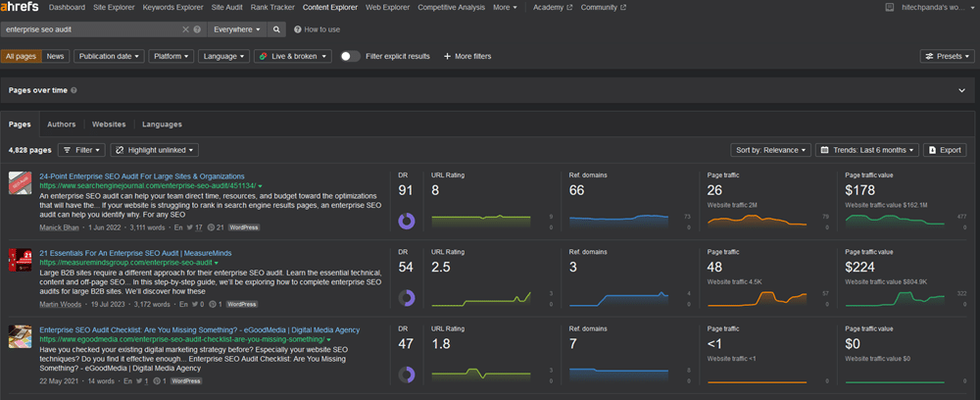Image resolution: width=980 pixels, height=400 pixels.
Task: Select the All pages toggle option
Action: pyautogui.click(x=21, y=56)
